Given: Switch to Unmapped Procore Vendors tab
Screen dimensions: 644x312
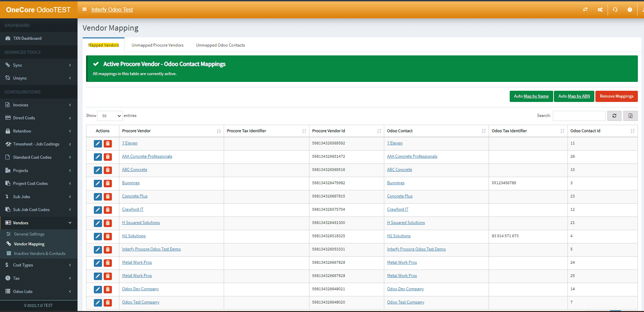Looking at the screenshot, I should click(x=157, y=45).
